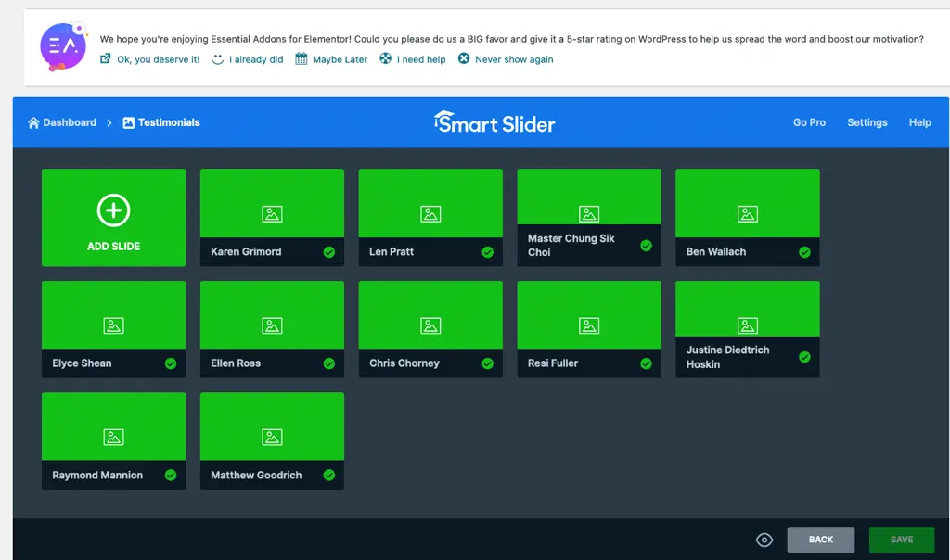Select the Ellen Ross slide title

point(236,363)
